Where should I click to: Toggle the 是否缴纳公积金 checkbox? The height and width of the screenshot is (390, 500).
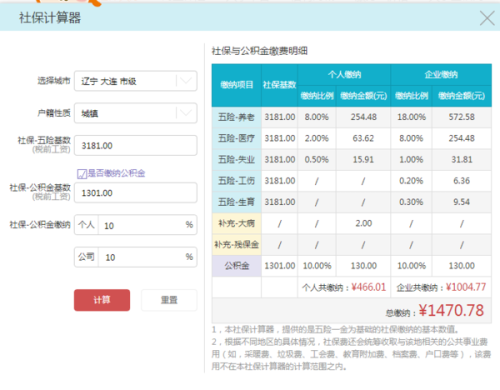pos(82,174)
